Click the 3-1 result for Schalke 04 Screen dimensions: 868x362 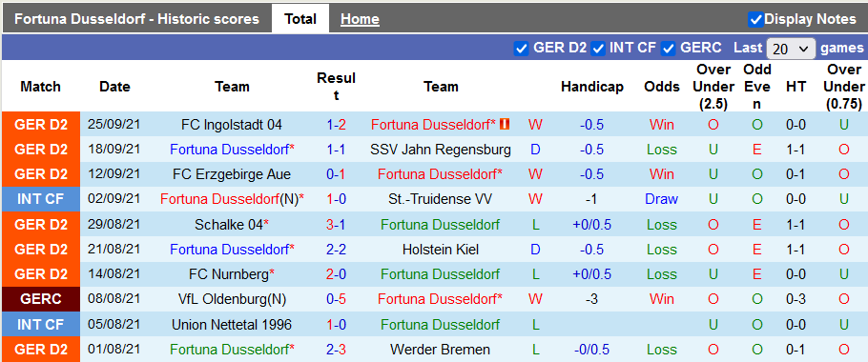pos(336,225)
